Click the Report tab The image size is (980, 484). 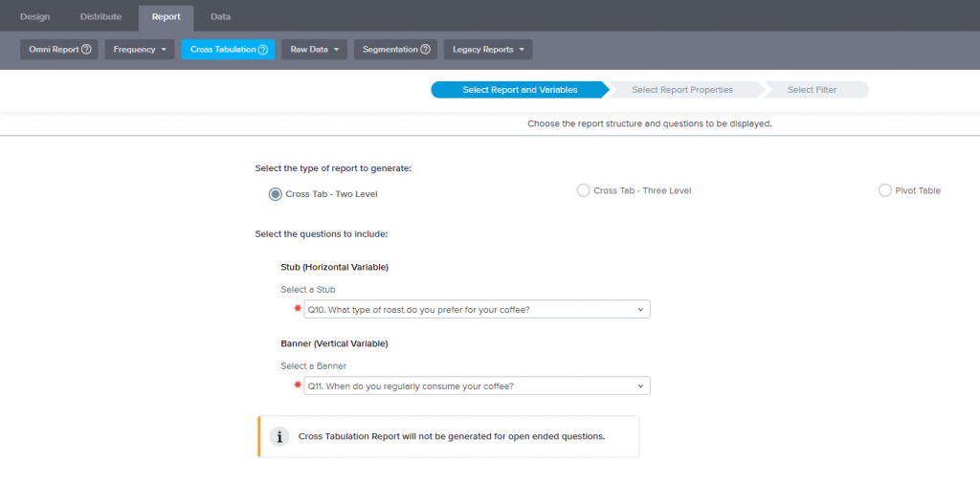click(166, 16)
